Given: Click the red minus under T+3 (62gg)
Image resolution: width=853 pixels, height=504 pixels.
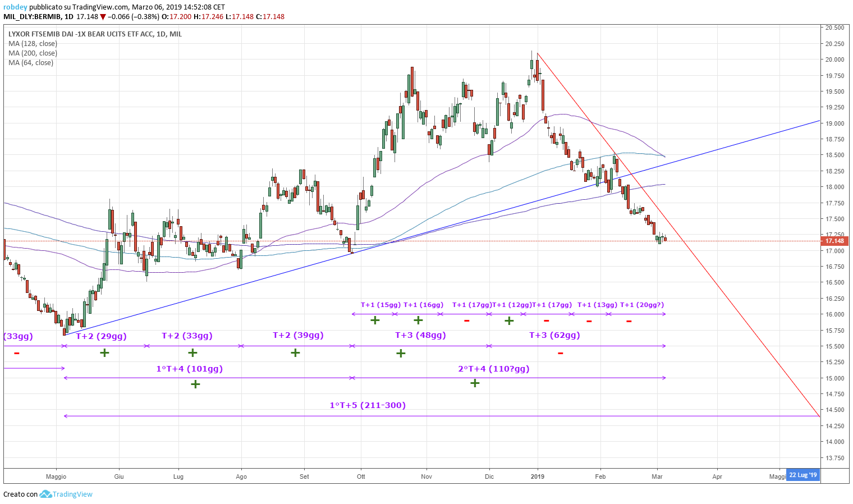Looking at the screenshot, I should pyautogui.click(x=561, y=353).
